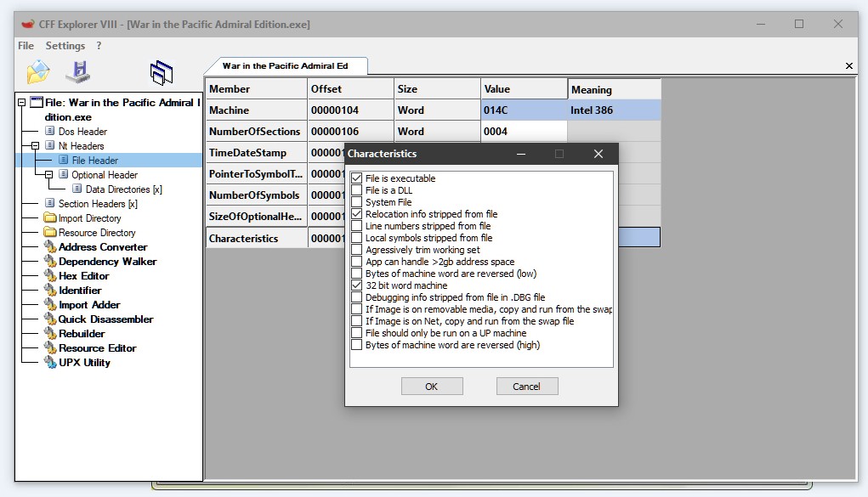Open the Settings menu

65,45
